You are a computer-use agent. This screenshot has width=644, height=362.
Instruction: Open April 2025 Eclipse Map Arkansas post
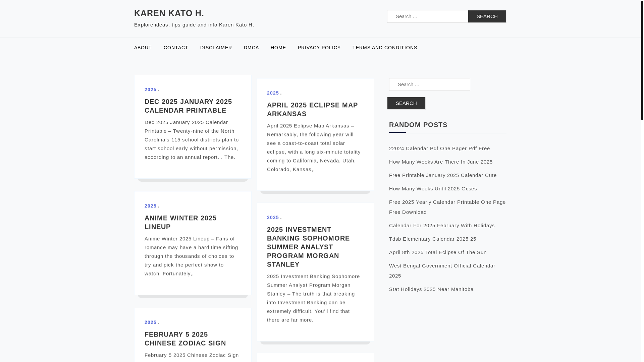tap(312, 109)
